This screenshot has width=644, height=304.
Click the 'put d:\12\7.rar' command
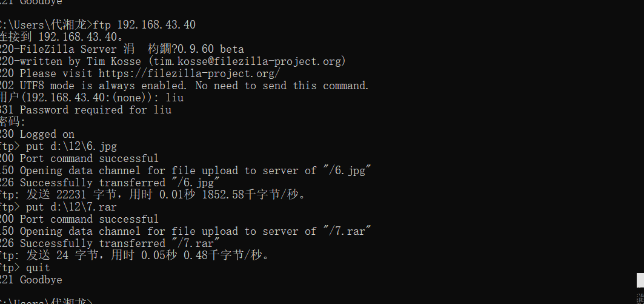click(x=71, y=207)
